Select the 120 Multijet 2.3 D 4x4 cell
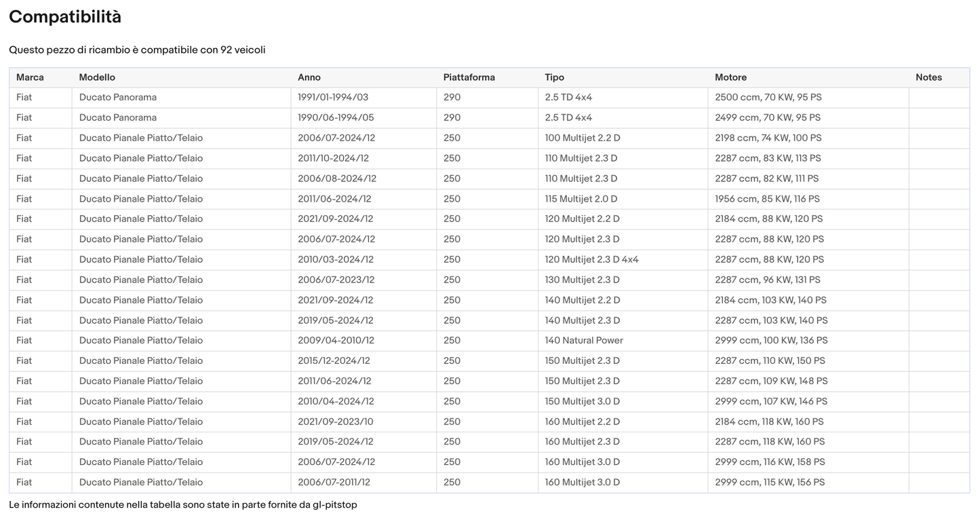The width and height of the screenshot is (980, 520). 591,259
